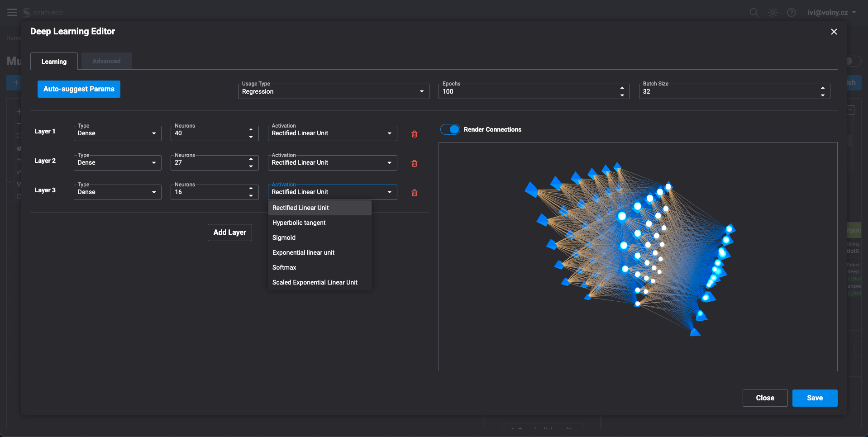Open the hamburger menu icon
868x437 pixels.
click(x=12, y=12)
